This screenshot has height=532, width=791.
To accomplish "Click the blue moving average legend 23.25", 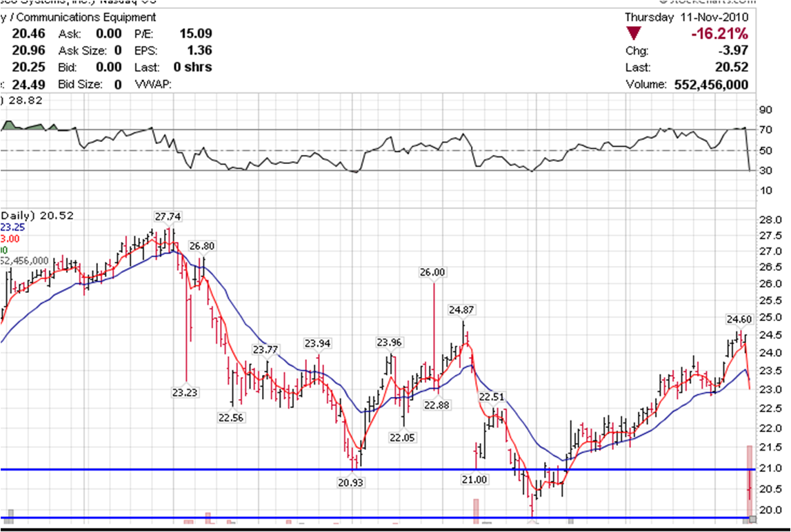I will (x=12, y=227).
